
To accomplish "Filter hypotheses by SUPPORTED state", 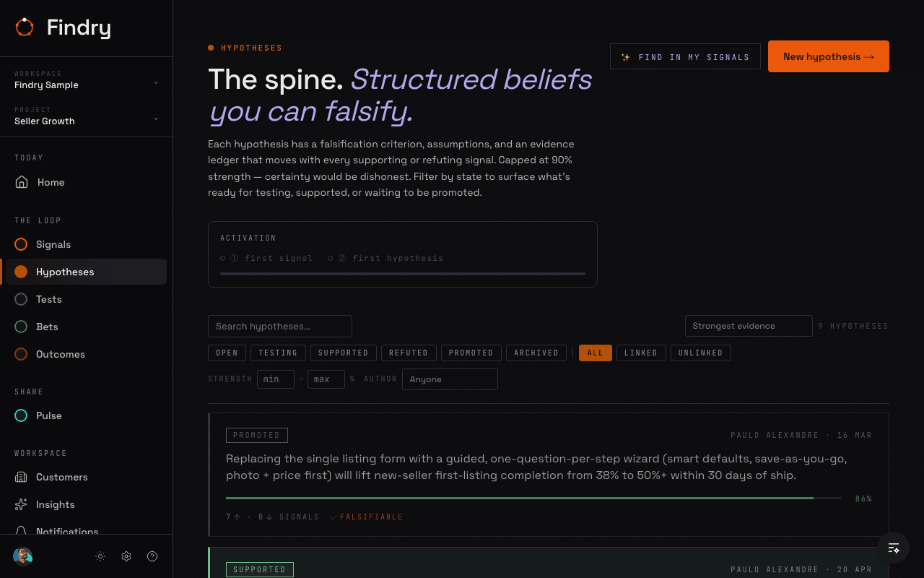I will [x=343, y=353].
